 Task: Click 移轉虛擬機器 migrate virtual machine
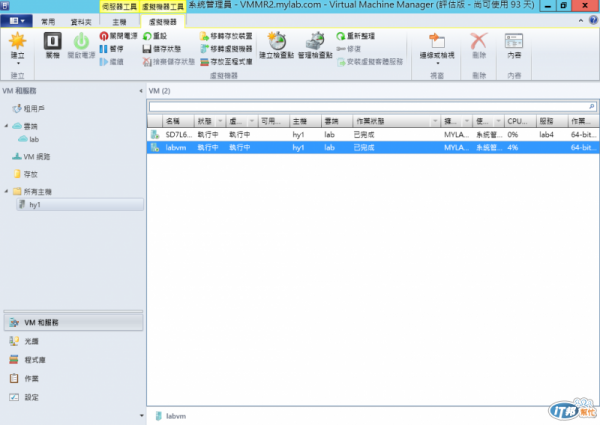pos(226,49)
